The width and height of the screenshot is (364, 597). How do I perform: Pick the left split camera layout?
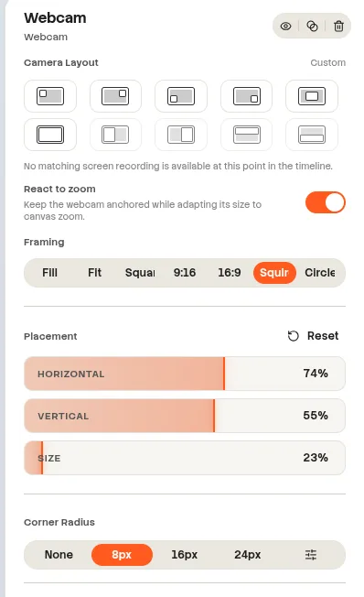tap(115, 135)
